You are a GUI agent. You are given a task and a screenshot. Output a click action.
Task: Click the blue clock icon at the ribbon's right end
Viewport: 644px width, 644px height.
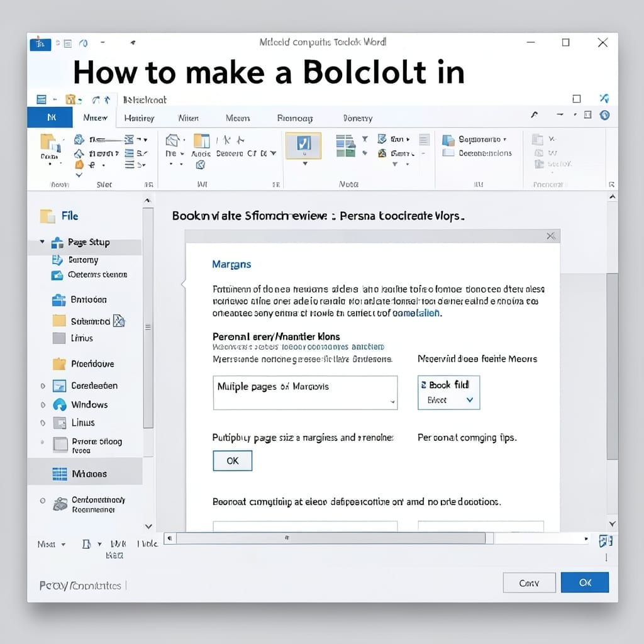coord(604,115)
